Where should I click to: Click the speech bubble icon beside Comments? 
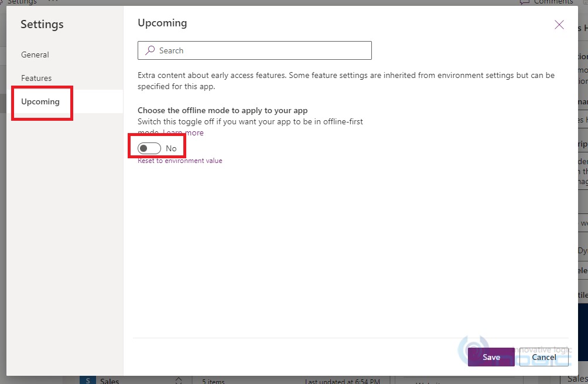coord(523,2)
